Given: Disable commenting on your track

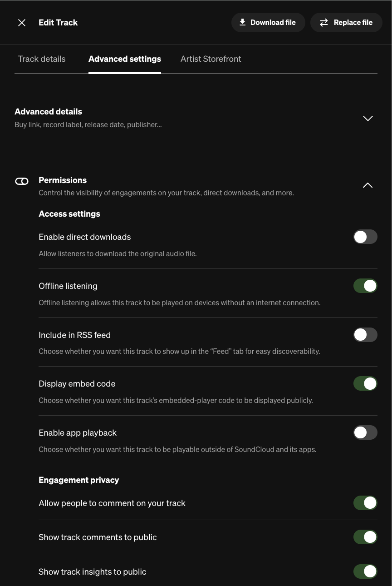Looking at the screenshot, I should click(365, 503).
